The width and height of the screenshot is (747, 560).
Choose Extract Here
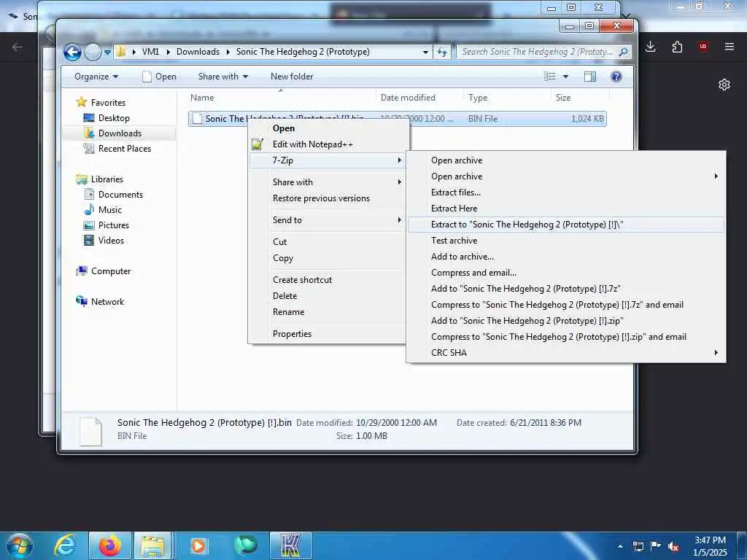click(x=566, y=209)
